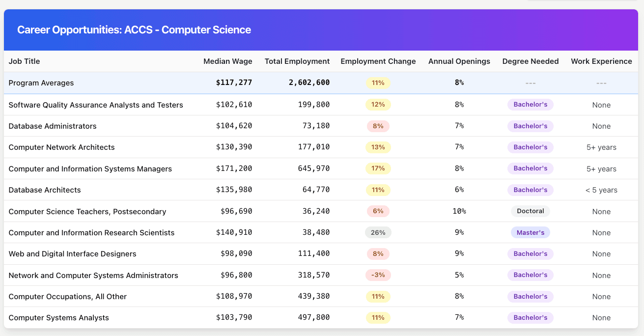The width and height of the screenshot is (644, 336).
Task: Sort by the Total Employment column header
Action: click(297, 61)
